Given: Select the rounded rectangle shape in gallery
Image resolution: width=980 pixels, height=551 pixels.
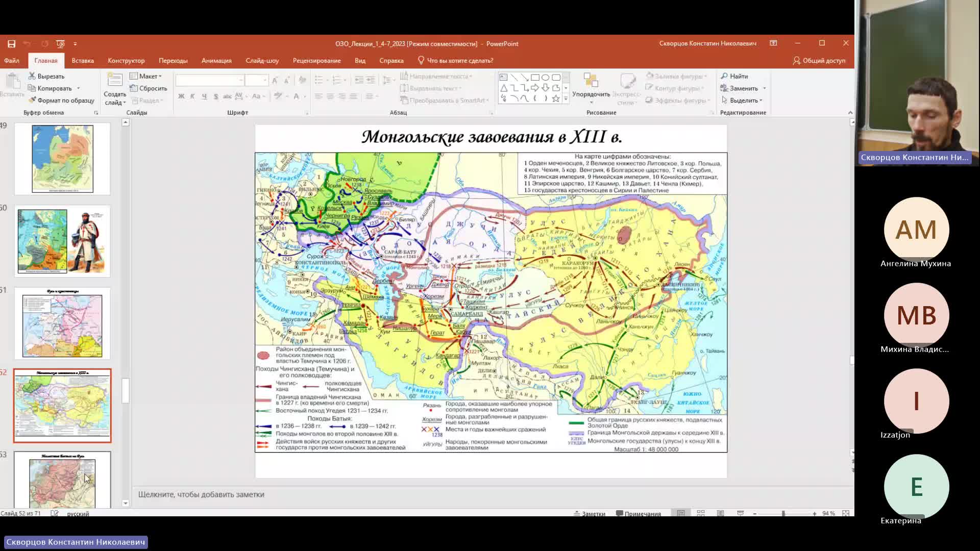Looking at the screenshot, I should (x=556, y=78).
